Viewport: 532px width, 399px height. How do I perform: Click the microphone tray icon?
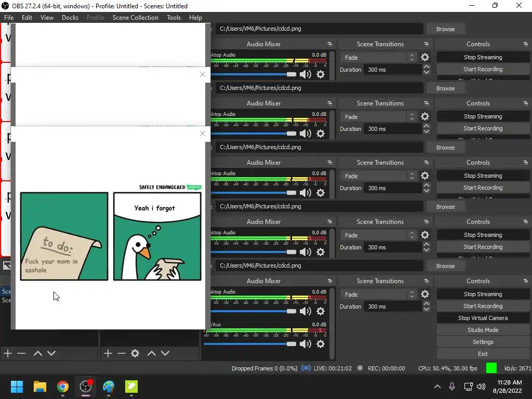(452, 387)
